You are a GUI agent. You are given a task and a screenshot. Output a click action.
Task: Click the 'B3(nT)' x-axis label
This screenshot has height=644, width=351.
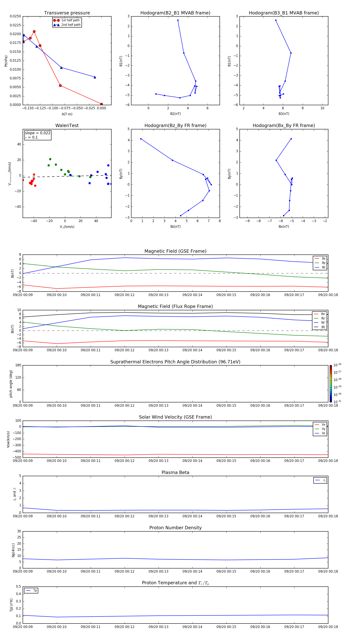284,114
